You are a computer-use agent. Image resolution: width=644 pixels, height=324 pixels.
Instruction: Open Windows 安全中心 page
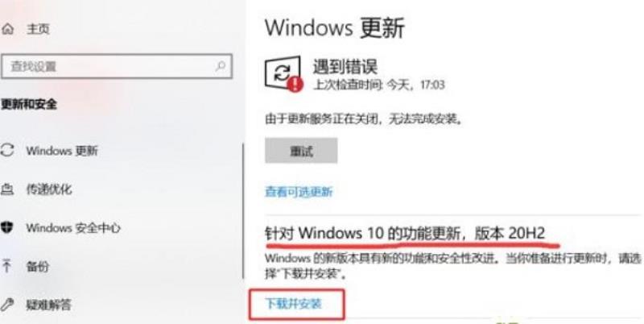coord(73,228)
